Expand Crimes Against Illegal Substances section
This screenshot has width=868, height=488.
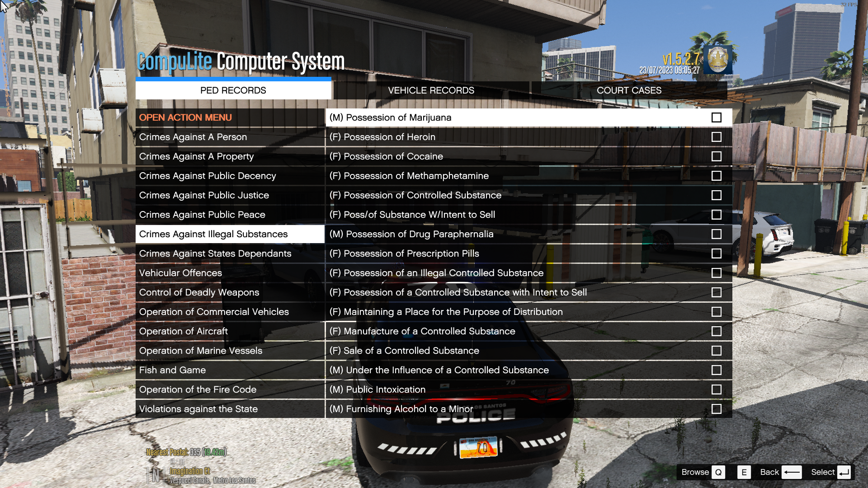(x=213, y=234)
